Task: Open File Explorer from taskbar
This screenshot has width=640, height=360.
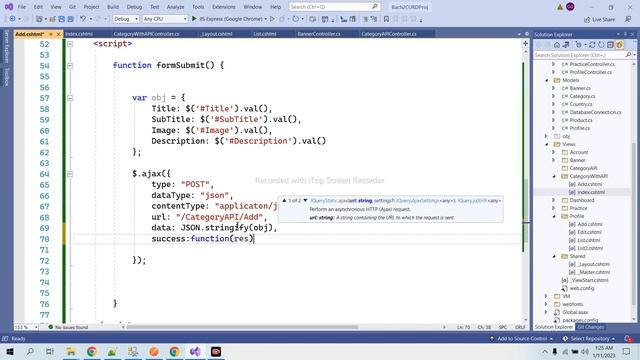Action: 71,351
